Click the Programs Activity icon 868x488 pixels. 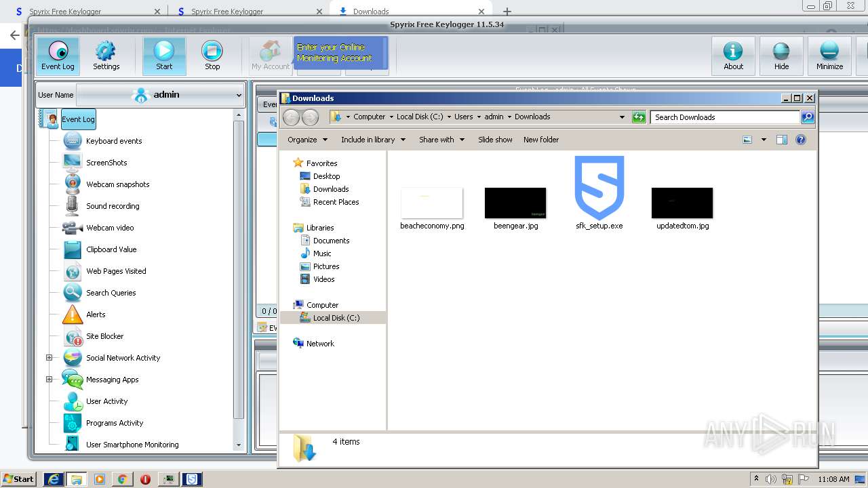click(x=73, y=423)
